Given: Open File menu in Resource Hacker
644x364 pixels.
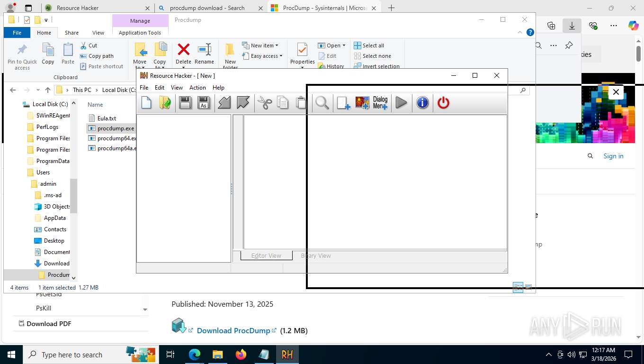Looking at the screenshot, I should (144, 88).
